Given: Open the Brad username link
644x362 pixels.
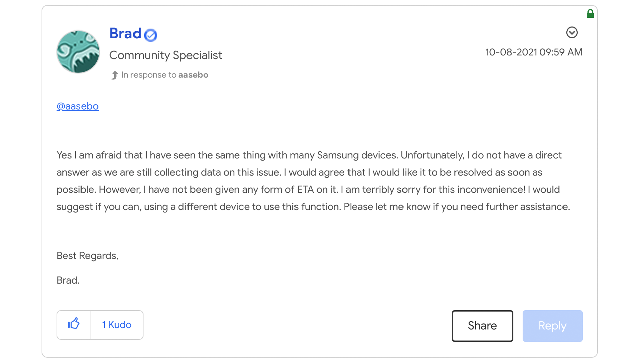Looking at the screenshot, I should (x=125, y=34).
